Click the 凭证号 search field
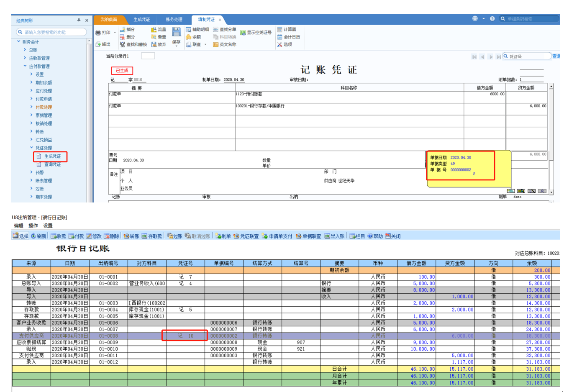 tap(527, 56)
